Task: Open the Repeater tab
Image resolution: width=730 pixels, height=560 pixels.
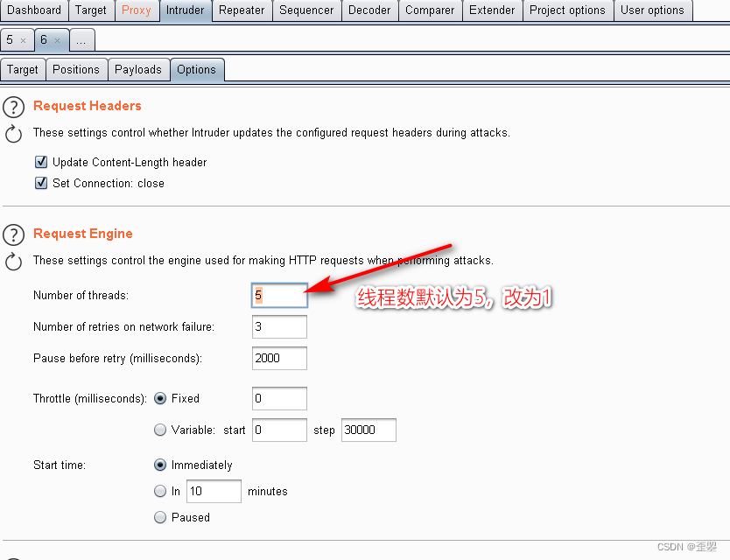Action: pos(242,10)
